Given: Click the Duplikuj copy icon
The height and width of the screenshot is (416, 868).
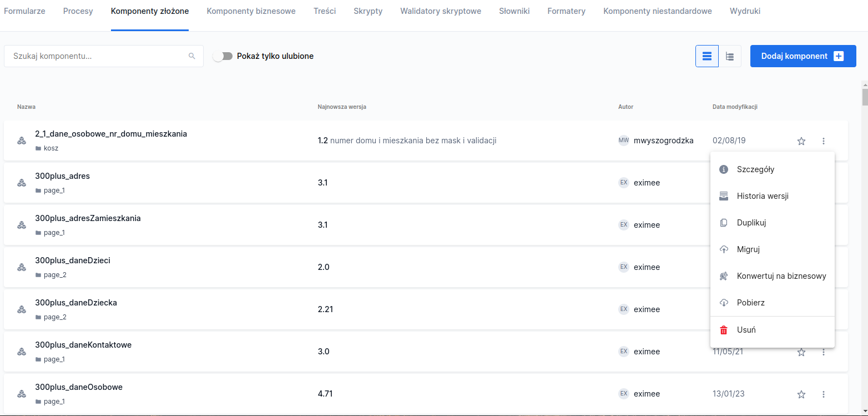Looking at the screenshot, I should 724,223.
